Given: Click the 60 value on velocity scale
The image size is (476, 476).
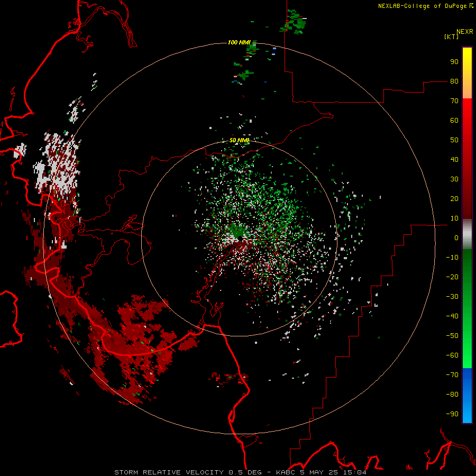Looking at the screenshot, I should 454,120.
